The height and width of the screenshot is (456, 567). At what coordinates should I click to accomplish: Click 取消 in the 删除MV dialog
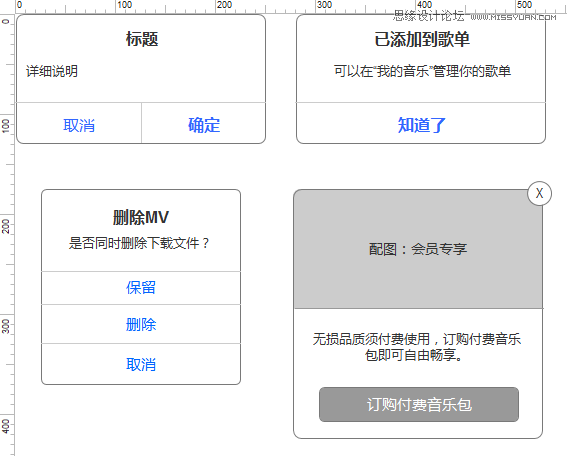[141, 364]
